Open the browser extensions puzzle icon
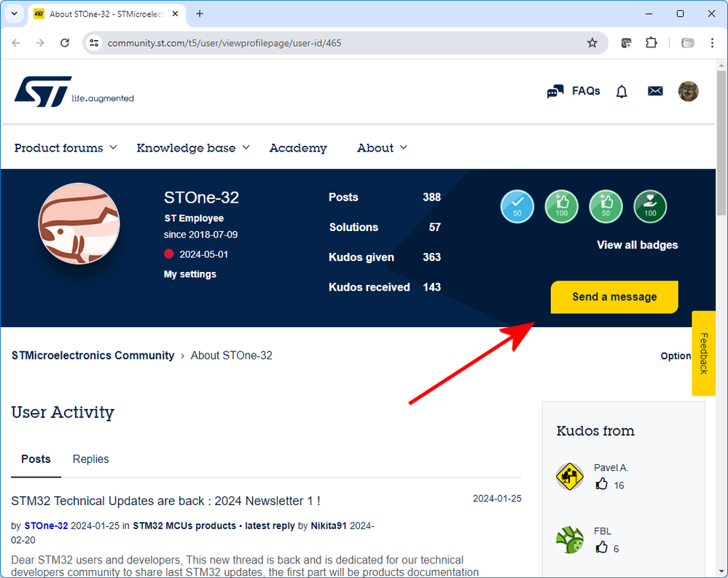The height and width of the screenshot is (578, 728). point(651,43)
